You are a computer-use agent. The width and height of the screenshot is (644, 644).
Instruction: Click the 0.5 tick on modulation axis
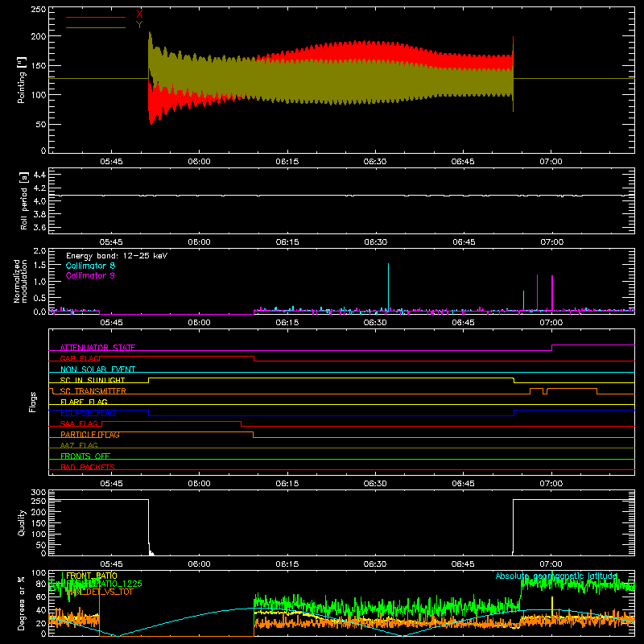click(x=39, y=297)
